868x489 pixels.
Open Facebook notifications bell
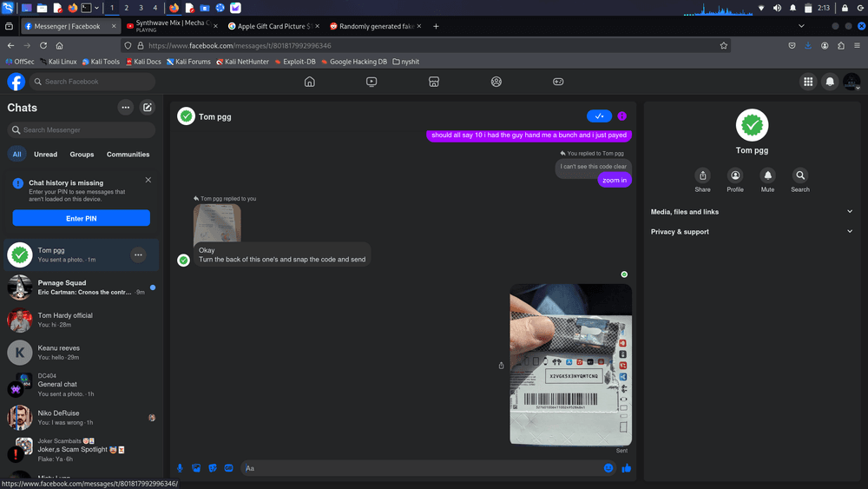point(830,82)
